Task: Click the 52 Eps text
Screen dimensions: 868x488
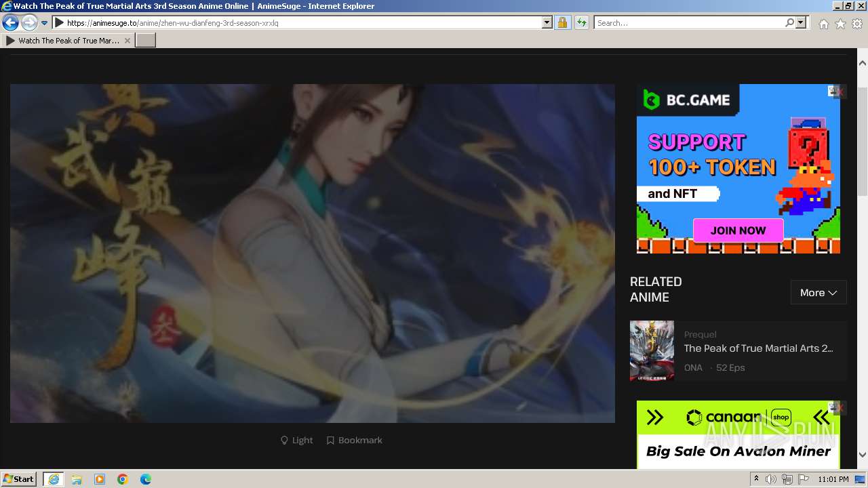Action: pyautogui.click(x=730, y=367)
